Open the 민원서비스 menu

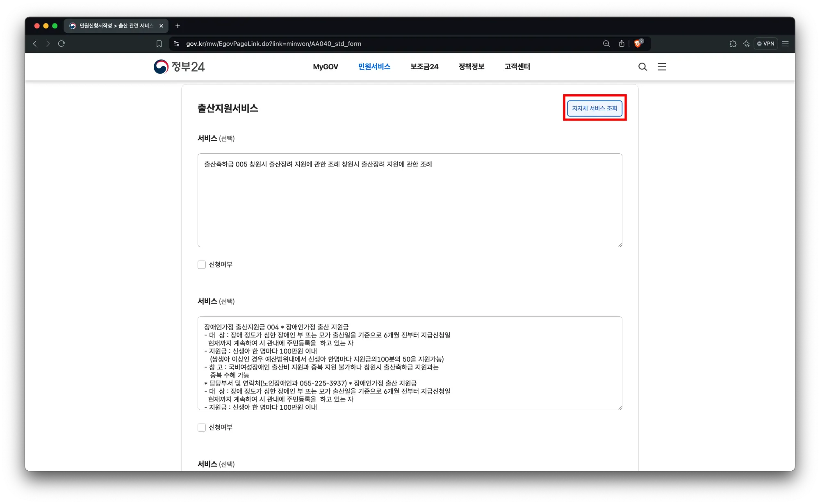(374, 66)
